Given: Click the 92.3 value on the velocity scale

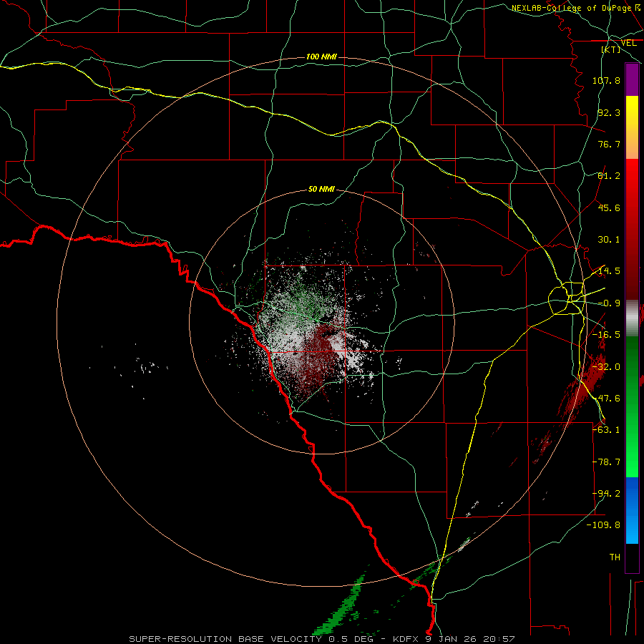Looking at the screenshot, I should point(609,112).
